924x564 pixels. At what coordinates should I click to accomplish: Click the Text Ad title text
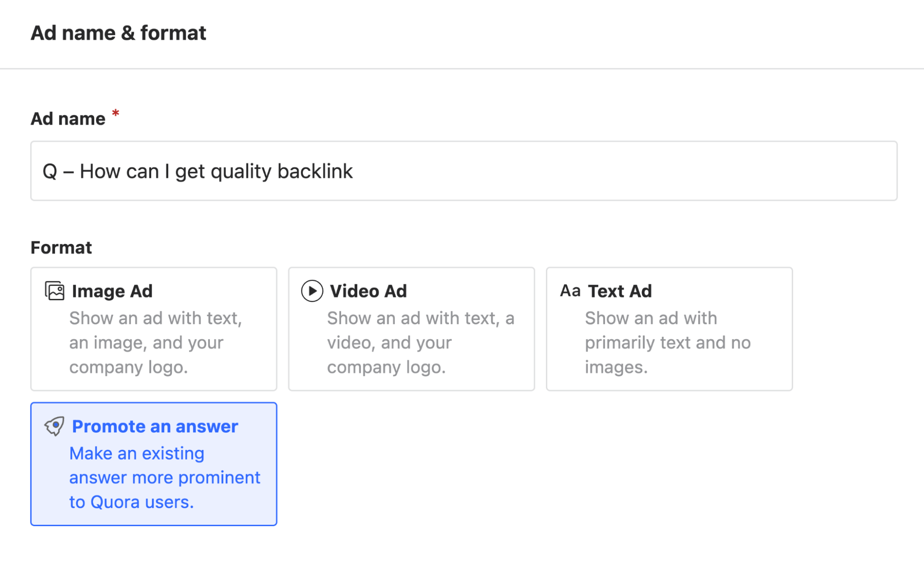point(619,291)
